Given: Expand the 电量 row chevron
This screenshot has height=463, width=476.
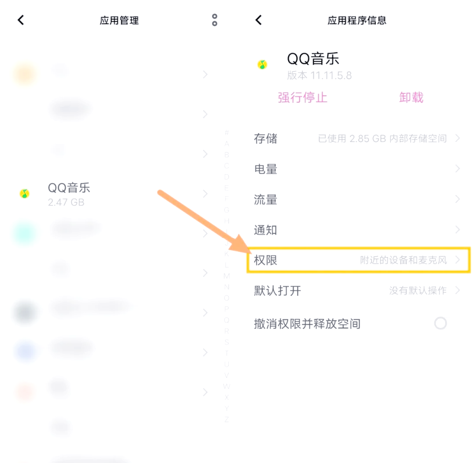Looking at the screenshot, I should (x=457, y=169).
